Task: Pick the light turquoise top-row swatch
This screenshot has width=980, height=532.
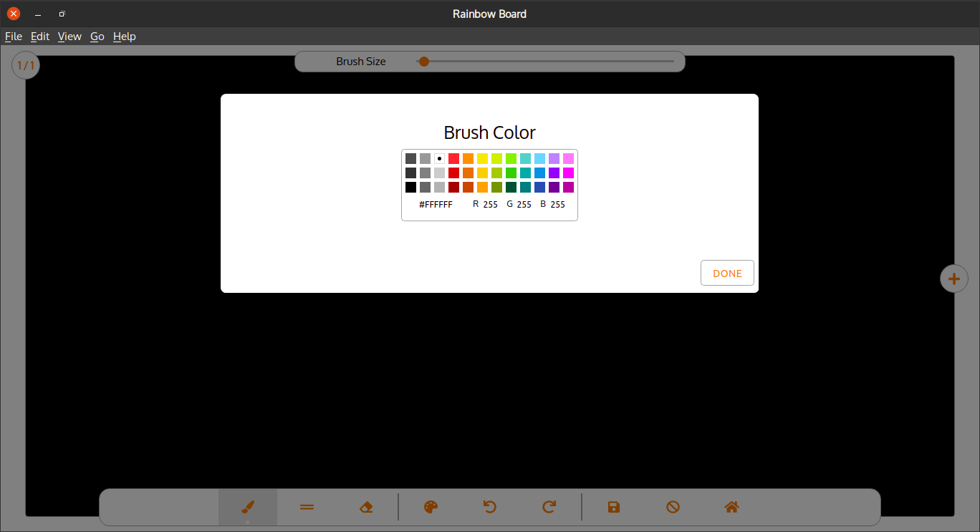Action: pos(525,158)
